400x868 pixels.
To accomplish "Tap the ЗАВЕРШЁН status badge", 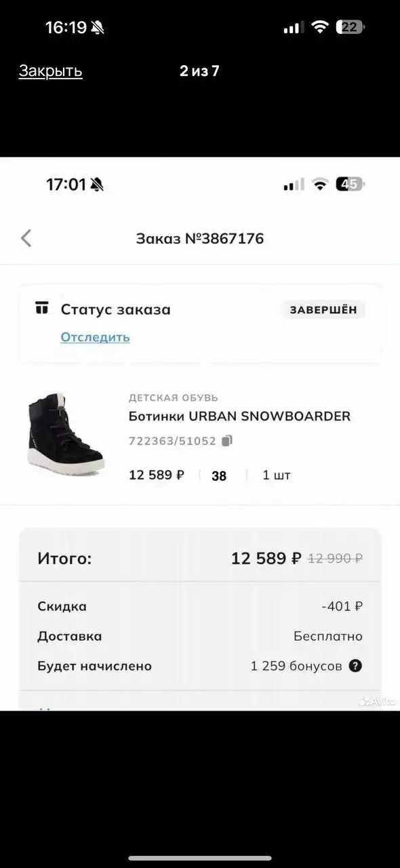I will pyautogui.click(x=322, y=309).
